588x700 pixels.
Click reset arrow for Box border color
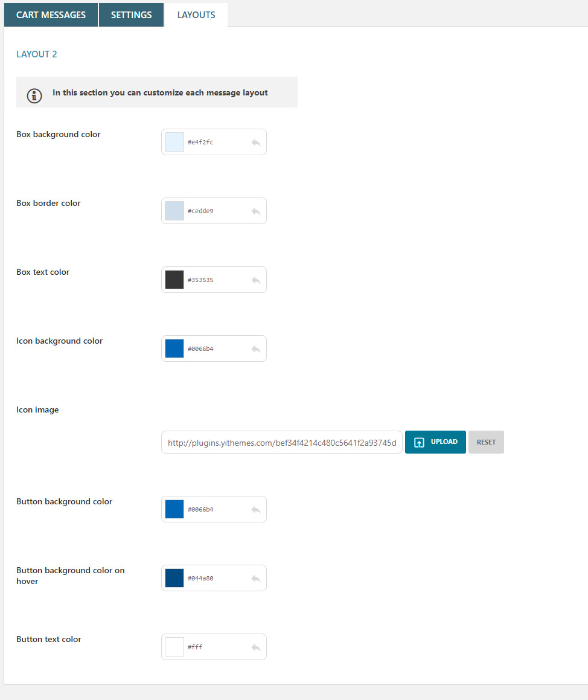(x=256, y=211)
